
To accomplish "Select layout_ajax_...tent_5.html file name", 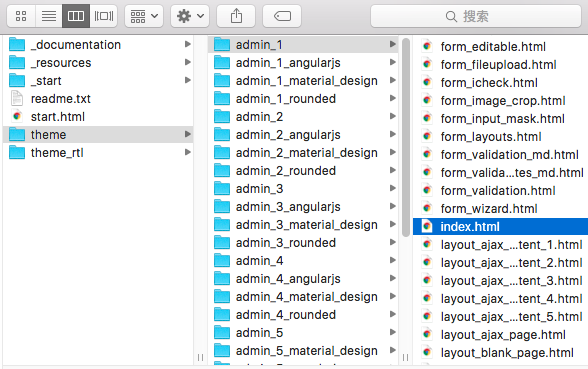I will pyautogui.click(x=512, y=317).
